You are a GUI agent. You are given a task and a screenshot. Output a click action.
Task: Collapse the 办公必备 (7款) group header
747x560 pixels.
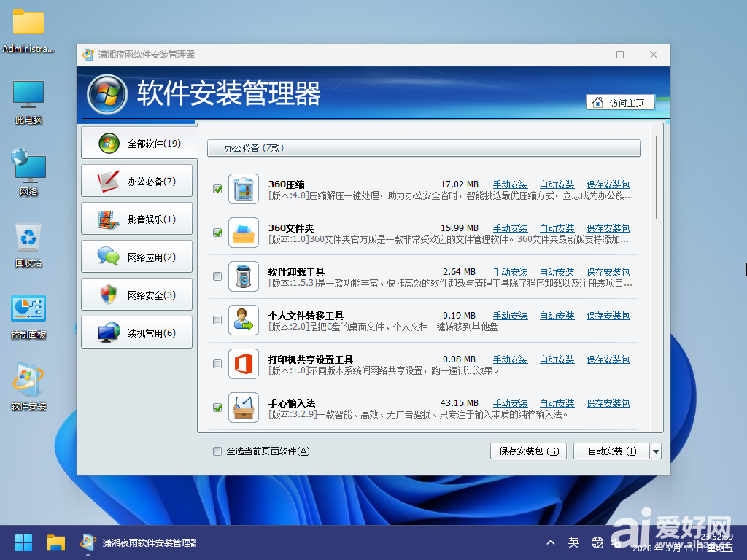tap(424, 148)
